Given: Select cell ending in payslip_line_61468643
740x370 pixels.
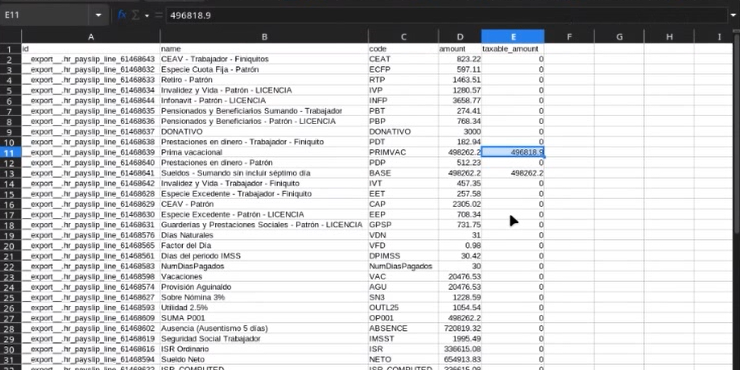Looking at the screenshot, I should click(x=91, y=59).
